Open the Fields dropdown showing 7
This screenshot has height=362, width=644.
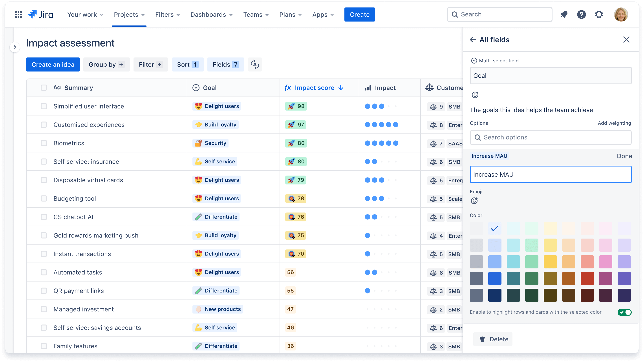coord(225,64)
